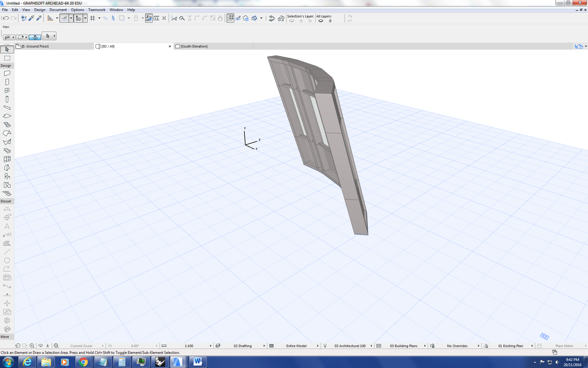Toggle Suspend Groups in the toolbar
Image resolution: width=588 pixels, height=368 pixels.
click(149, 18)
